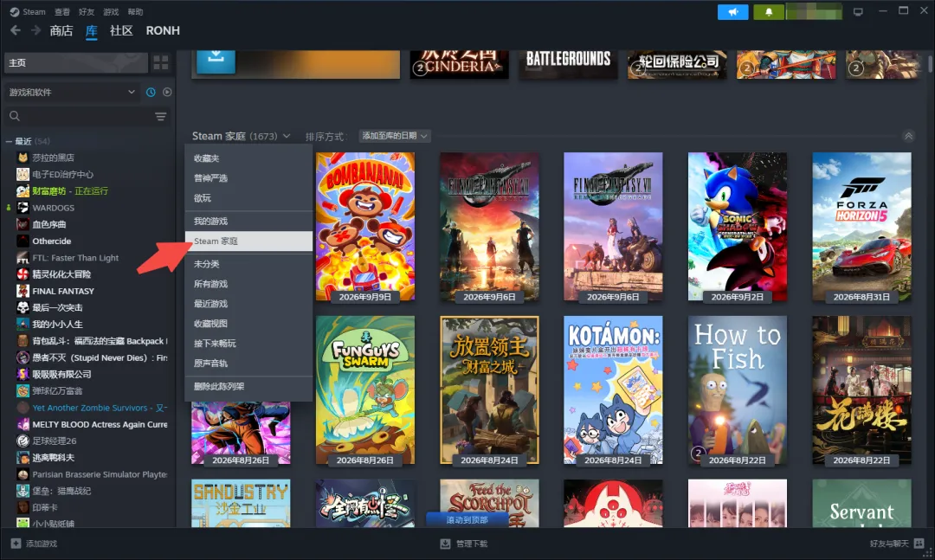
Task: Click the blue announcements megaphone icon
Action: tap(733, 12)
